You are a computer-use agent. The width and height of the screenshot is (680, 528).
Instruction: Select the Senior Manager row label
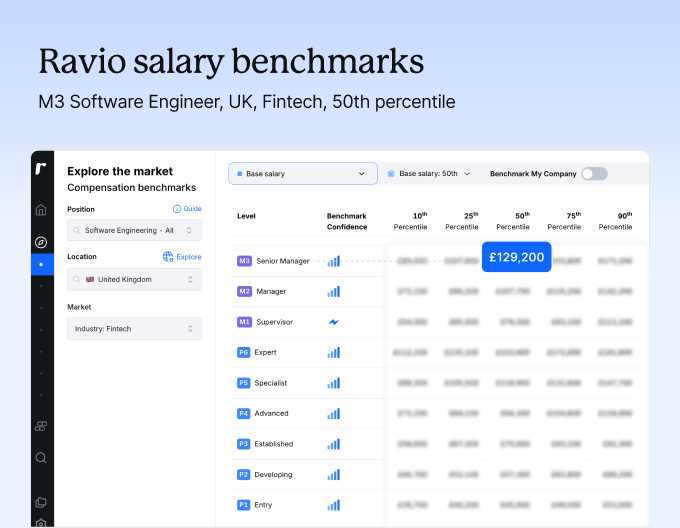[x=283, y=261]
